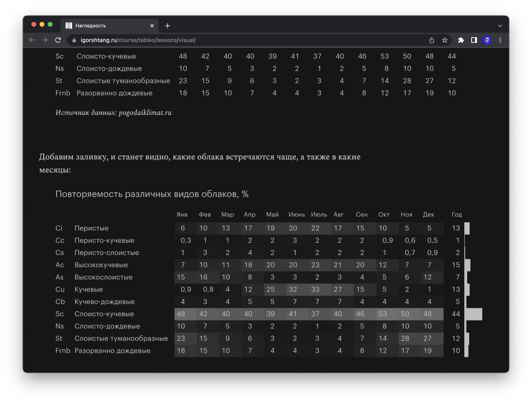Toggle the browser side panel
Screen dimensions: 532x403
474,40
